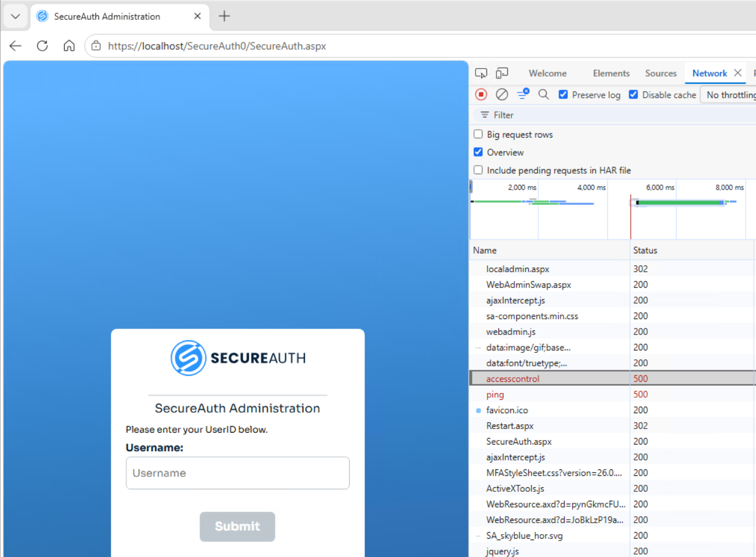Select the WebResource.axd?d=pynGkmcFU request
This screenshot has width=756, height=557.
[x=556, y=504]
